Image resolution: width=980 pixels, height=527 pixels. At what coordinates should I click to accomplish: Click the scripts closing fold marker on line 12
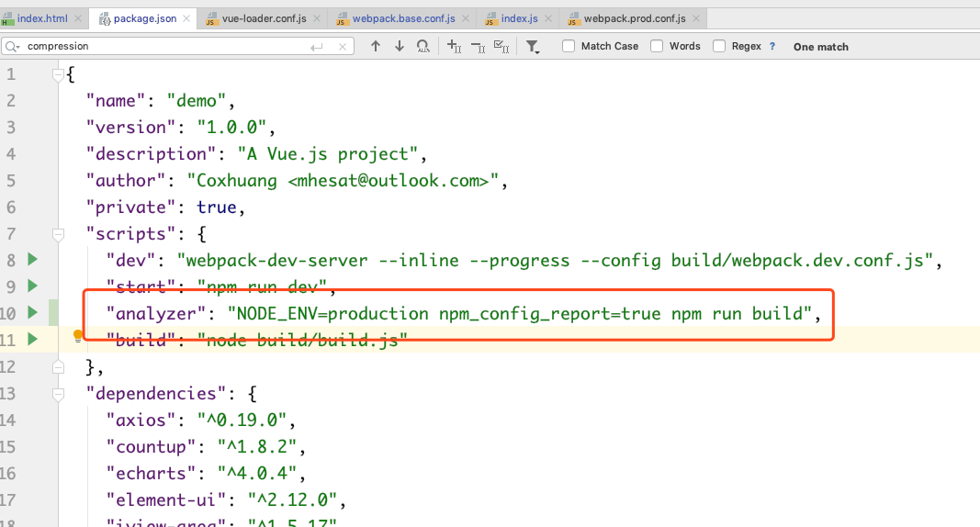58,367
